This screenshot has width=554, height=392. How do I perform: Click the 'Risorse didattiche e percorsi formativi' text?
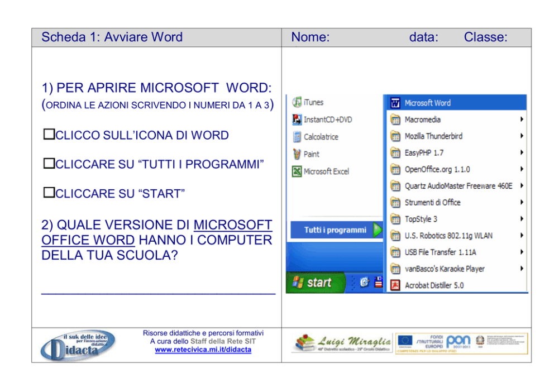point(203,333)
